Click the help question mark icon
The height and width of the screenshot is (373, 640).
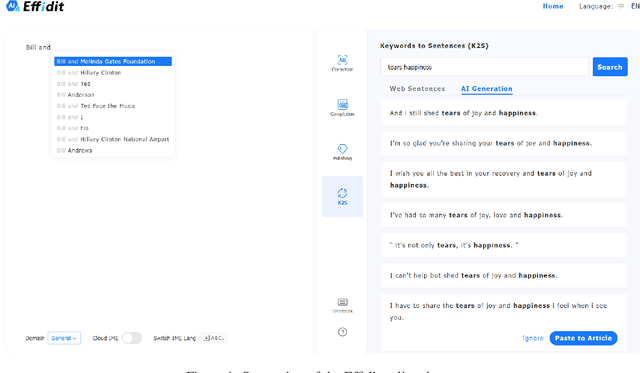pyautogui.click(x=342, y=332)
